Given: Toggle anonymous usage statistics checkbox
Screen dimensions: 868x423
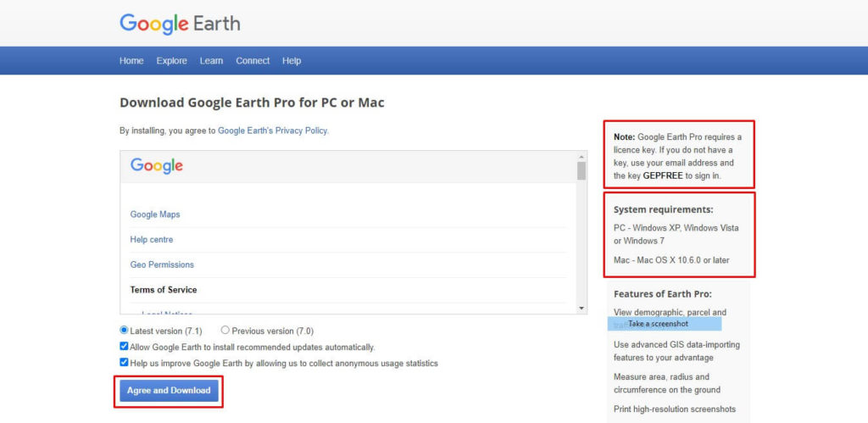Looking at the screenshot, I should (x=124, y=362).
